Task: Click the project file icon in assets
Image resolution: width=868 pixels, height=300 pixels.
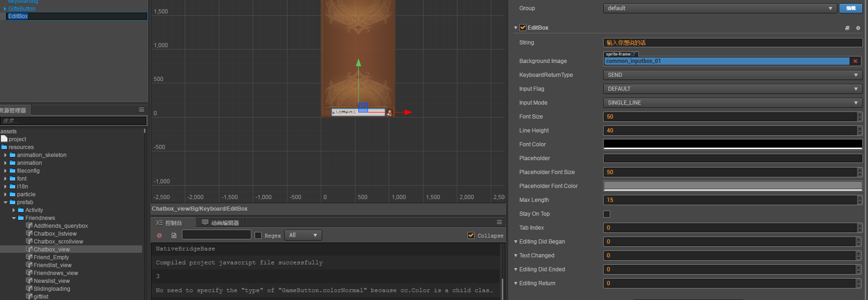Action: coord(4,139)
